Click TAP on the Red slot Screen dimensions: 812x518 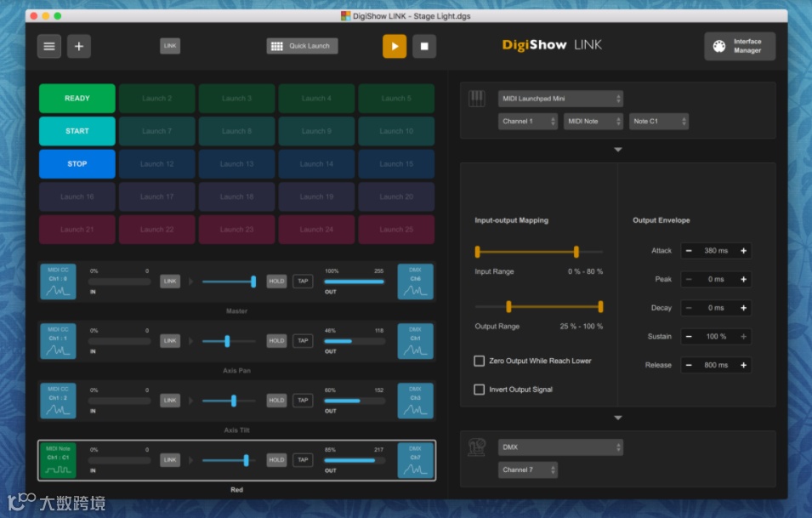pyautogui.click(x=303, y=460)
